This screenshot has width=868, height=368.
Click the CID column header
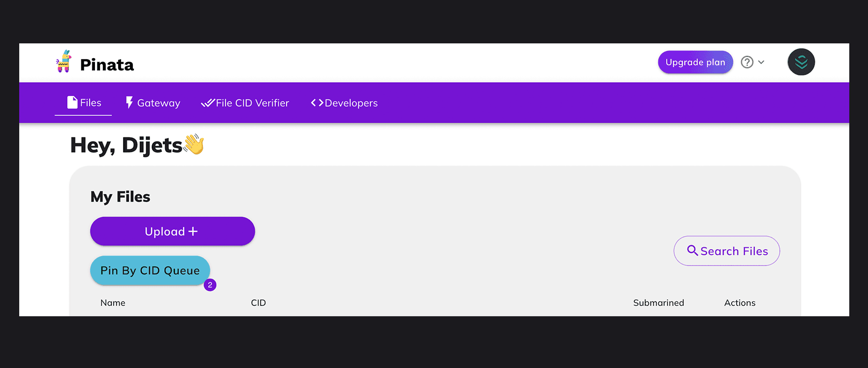pos(258,303)
